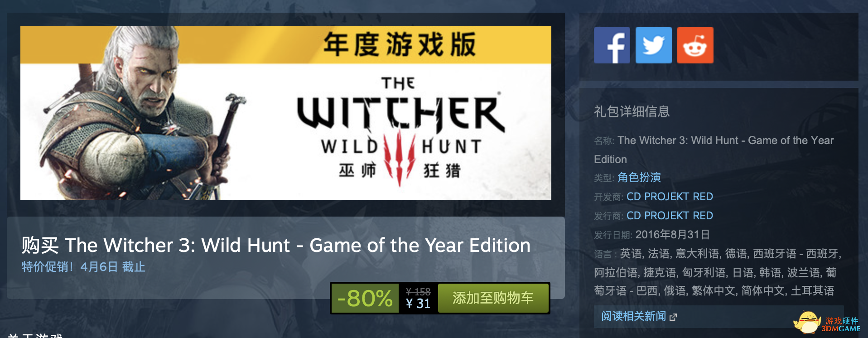Click the ¥ 31 sale price

(418, 304)
